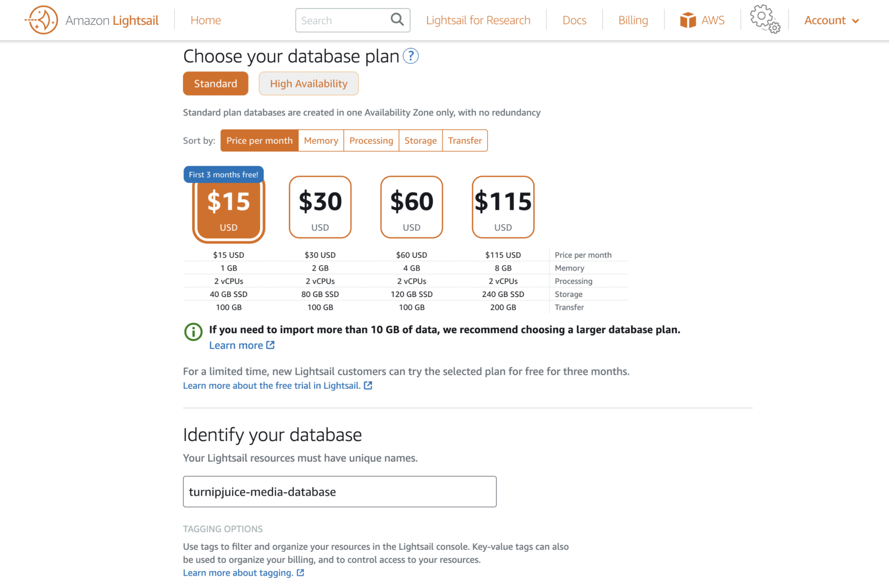Image resolution: width=889 pixels, height=588 pixels.
Task: Click the green info icon about data import
Action: (193, 332)
